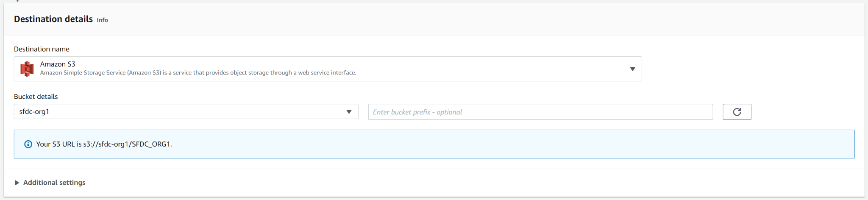The width and height of the screenshot is (868, 200).
Task: Click the info circle icon in S3 URL alert
Action: 28,144
